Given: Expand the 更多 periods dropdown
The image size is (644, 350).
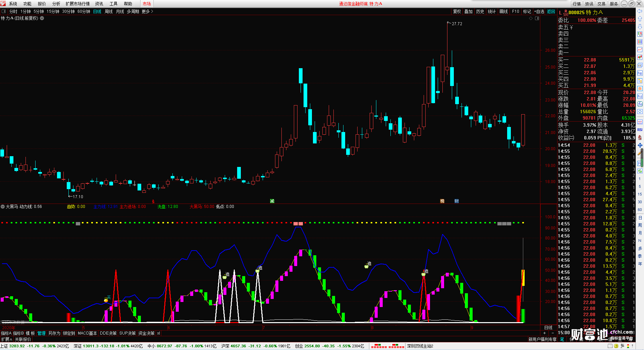Looking at the screenshot, I should point(147,11).
